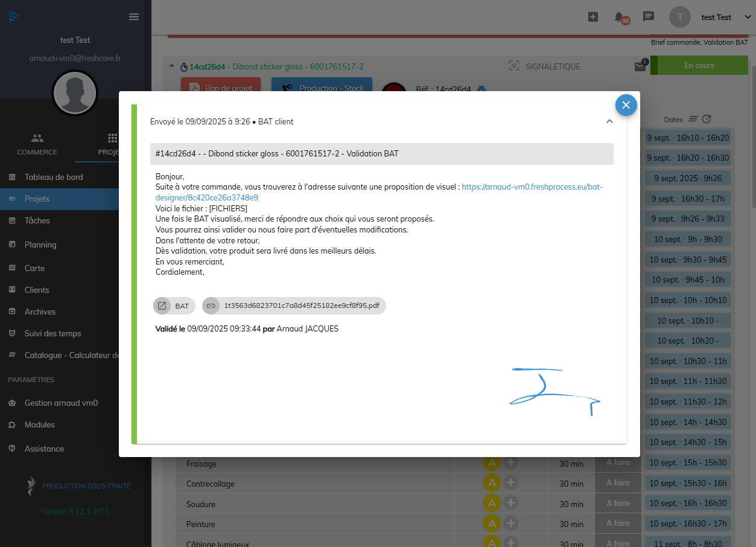Switch to the COMMERCE tab

coord(37,144)
